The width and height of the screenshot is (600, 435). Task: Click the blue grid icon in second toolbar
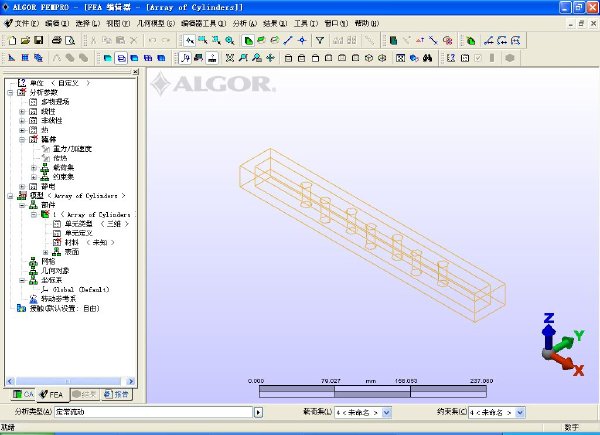coord(25,58)
